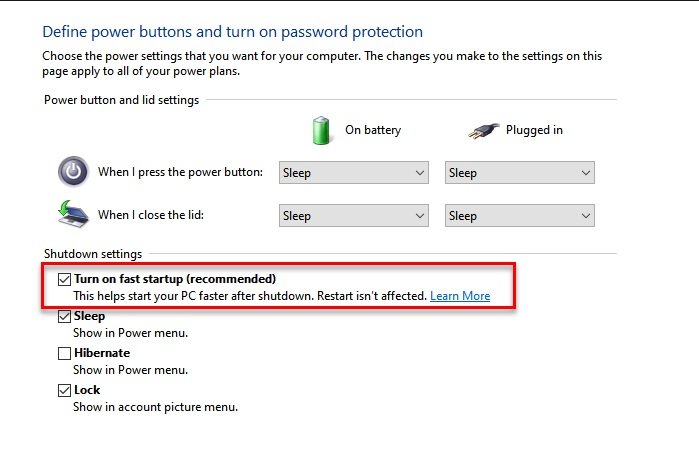This screenshot has width=699, height=450.
Task: Click the green battery icon
Action: (320, 130)
